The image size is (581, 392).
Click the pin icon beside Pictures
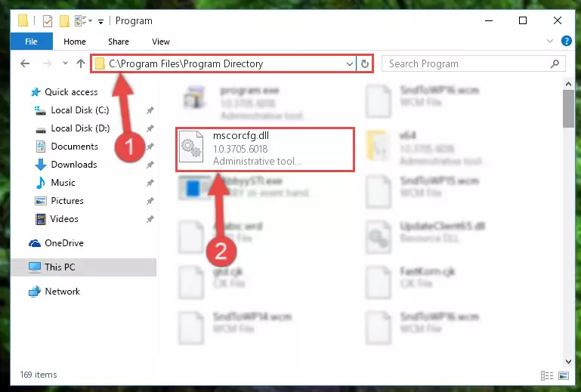click(x=150, y=201)
